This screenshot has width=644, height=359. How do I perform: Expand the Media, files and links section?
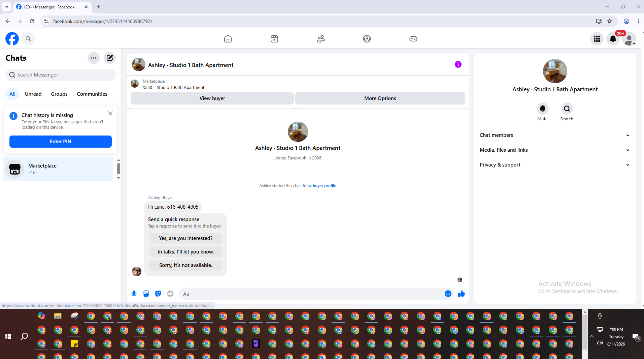point(555,150)
